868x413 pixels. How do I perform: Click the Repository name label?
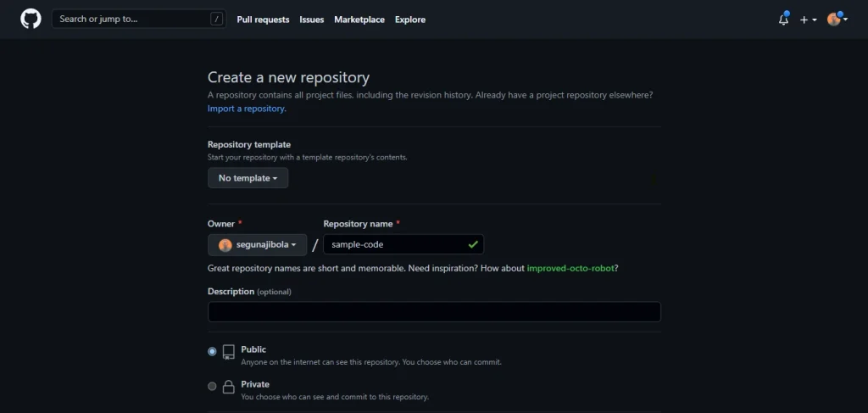click(x=359, y=224)
